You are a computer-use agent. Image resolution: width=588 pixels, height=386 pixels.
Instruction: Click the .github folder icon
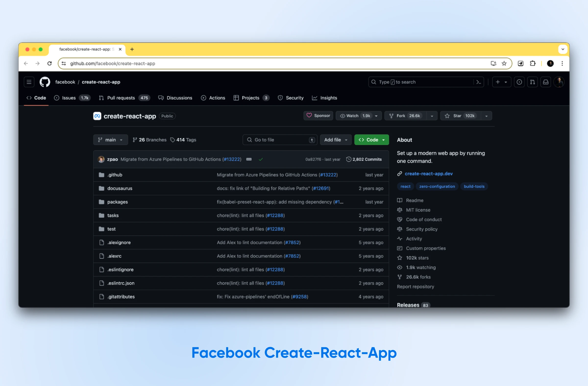pos(101,175)
